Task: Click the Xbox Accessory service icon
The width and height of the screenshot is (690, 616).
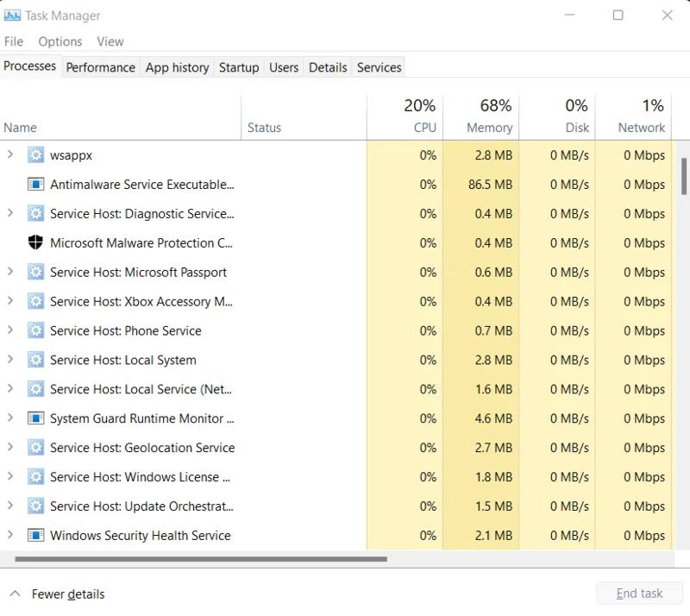Action: [35, 301]
